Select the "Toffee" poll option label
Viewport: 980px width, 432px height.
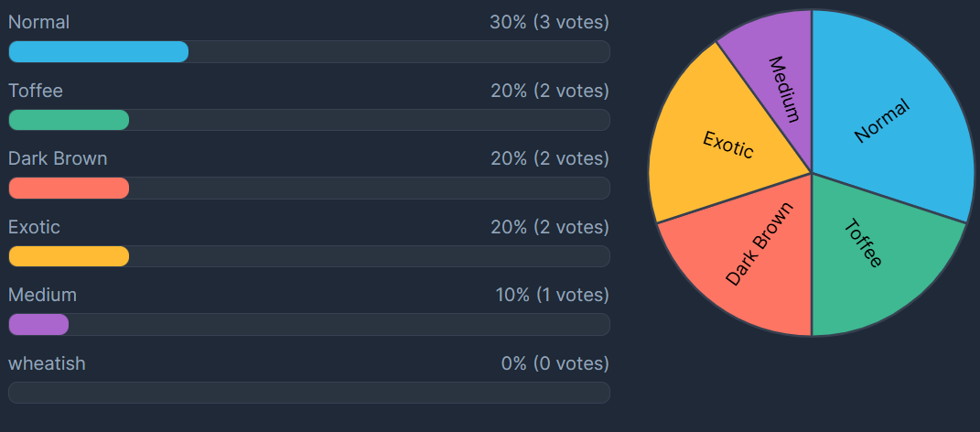(36, 91)
